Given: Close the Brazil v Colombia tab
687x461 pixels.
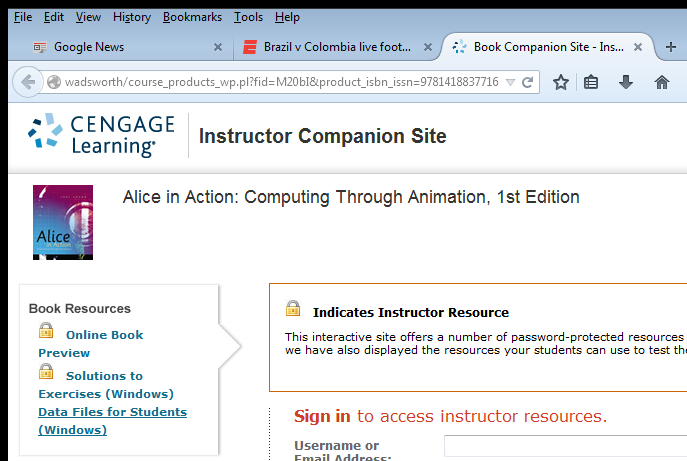Looking at the screenshot, I should pos(428,47).
